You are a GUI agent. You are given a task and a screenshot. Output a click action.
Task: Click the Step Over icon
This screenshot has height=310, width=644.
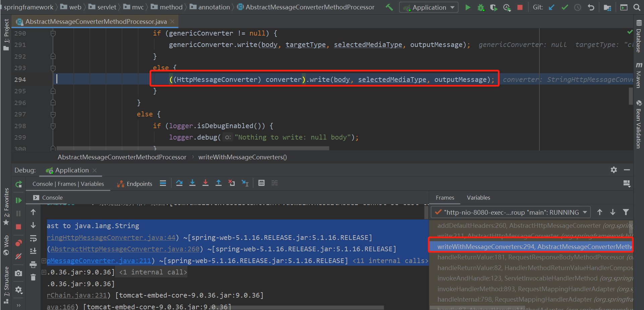(x=179, y=183)
